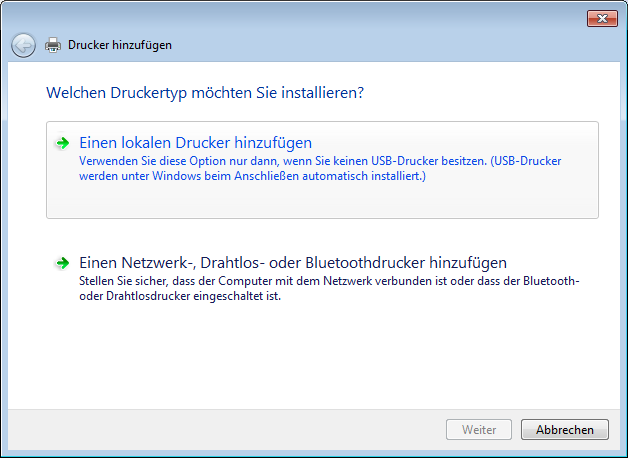Viewport: 628px width, 458px height.
Task: Click the "Drucker hinzufügen" title text
Action: [x=120, y=45]
